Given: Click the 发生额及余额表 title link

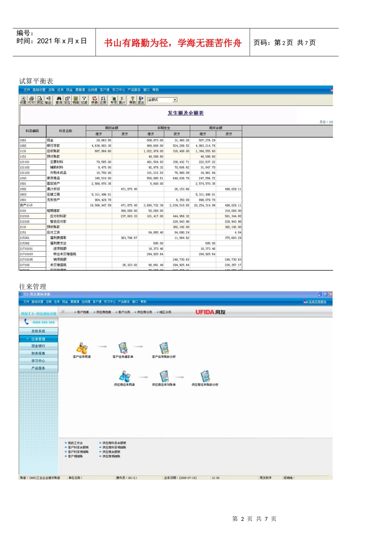Looking at the screenshot, I should pyautogui.click(x=185, y=113).
